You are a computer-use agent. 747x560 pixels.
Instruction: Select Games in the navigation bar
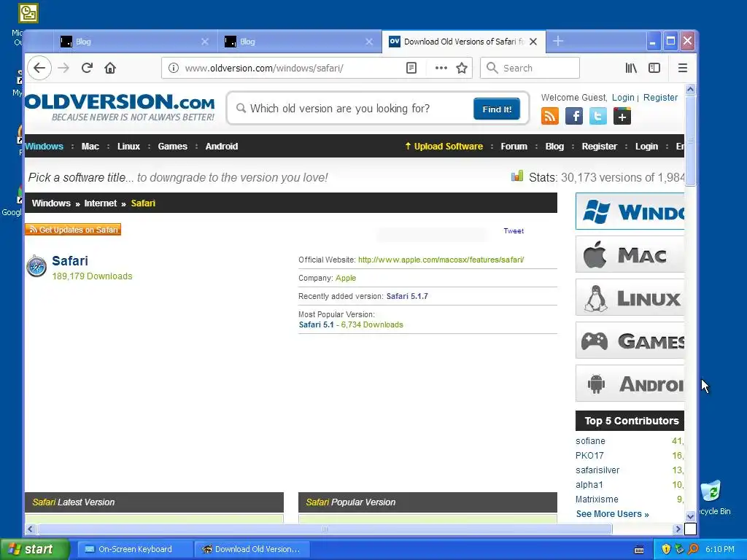(172, 146)
